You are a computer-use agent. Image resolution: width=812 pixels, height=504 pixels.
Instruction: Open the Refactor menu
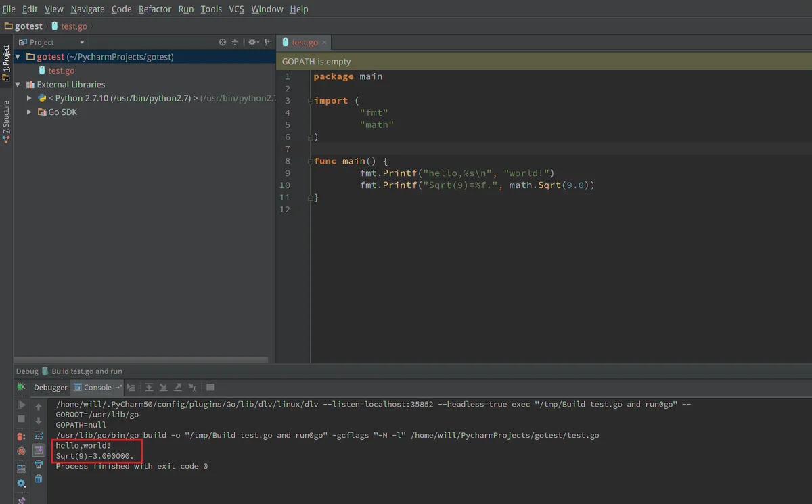point(155,9)
